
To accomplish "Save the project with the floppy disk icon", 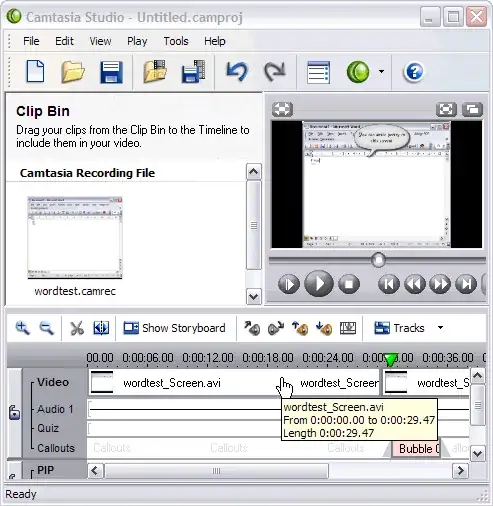I will point(112,72).
